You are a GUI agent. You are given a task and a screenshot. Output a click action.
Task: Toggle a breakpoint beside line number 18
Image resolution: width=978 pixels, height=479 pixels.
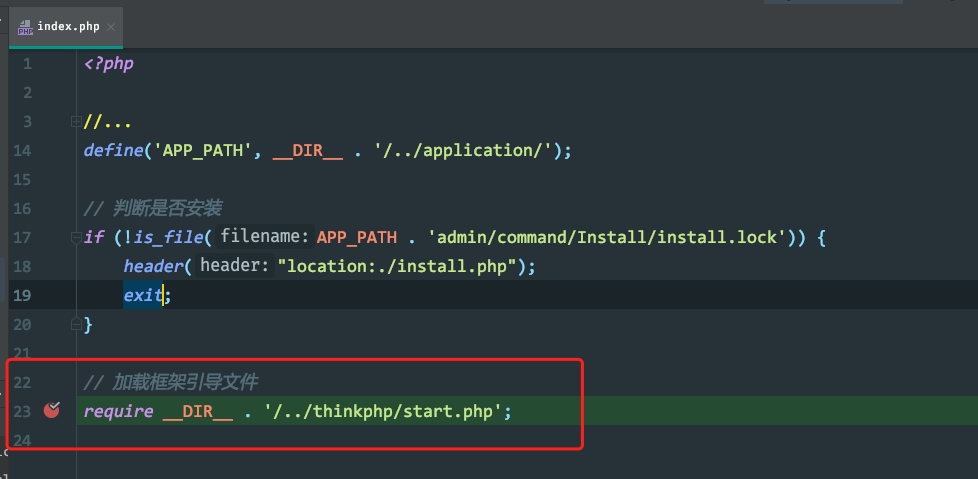52,266
